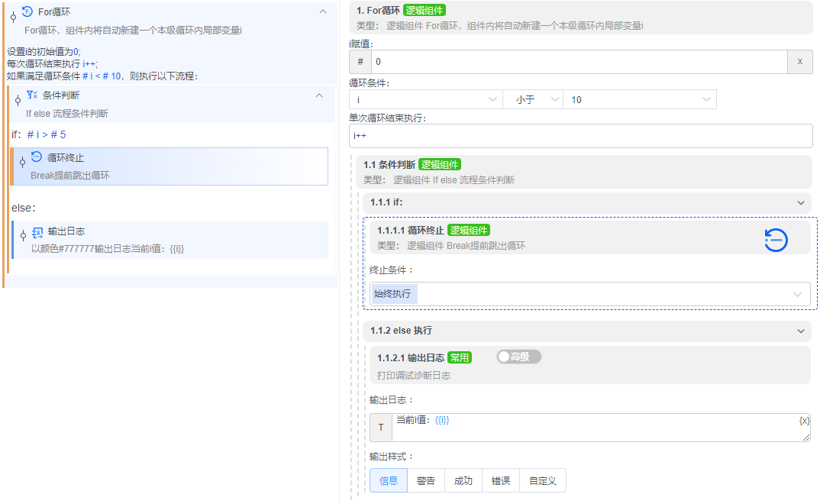Select the 警告 output style
This screenshot has height=504, width=820.
click(425, 480)
